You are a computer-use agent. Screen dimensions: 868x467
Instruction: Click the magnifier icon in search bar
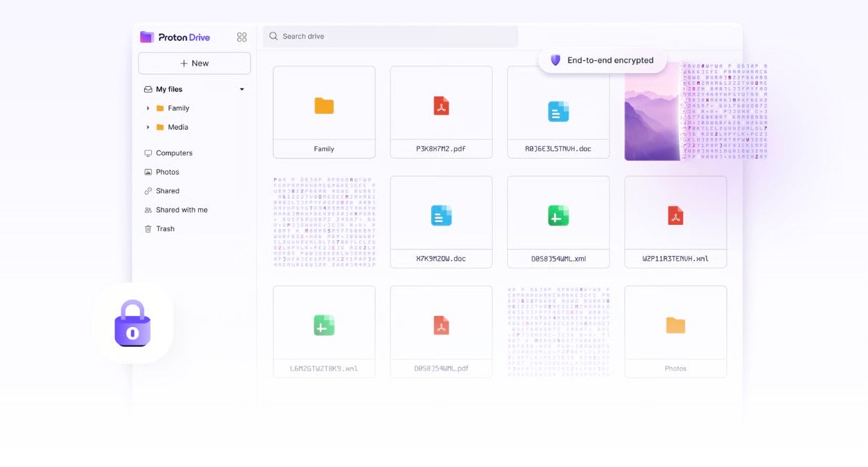[x=274, y=36]
